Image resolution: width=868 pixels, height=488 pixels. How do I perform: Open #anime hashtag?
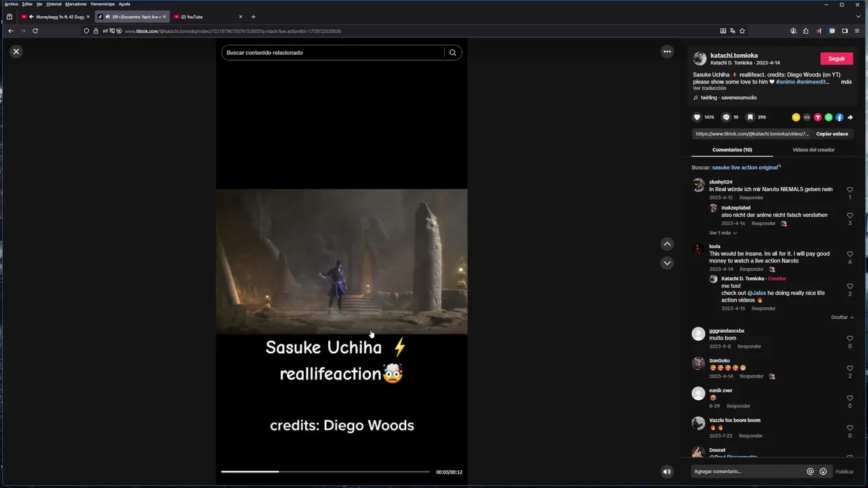point(785,82)
